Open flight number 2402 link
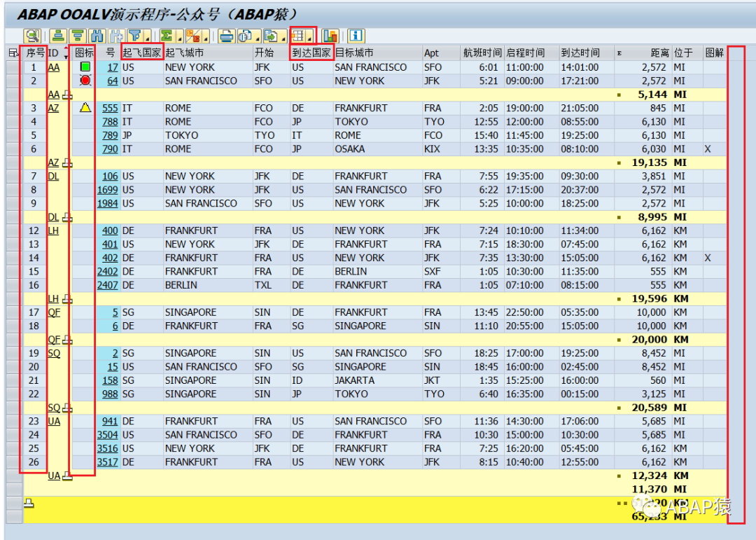This screenshot has height=540, width=756. click(108, 271)
